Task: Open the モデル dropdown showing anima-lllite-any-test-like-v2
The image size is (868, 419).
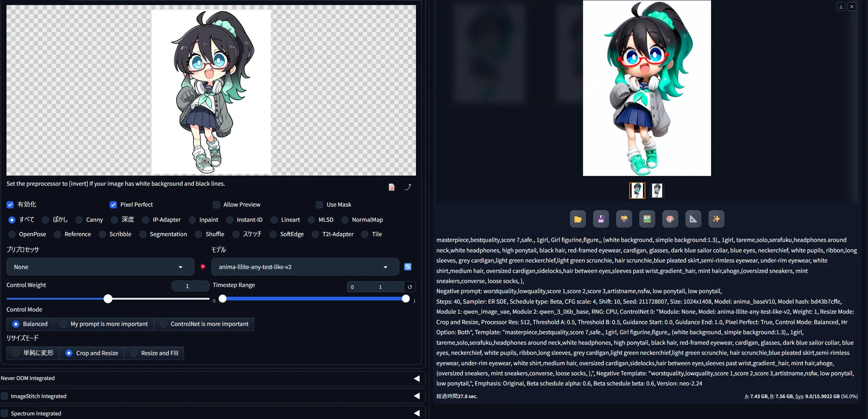Action: (305, 267)
